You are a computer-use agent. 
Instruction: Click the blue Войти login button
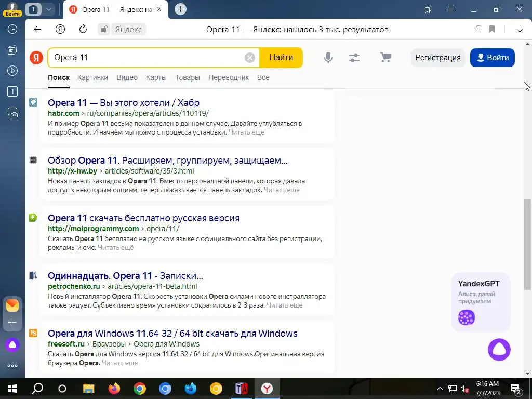point(493,58)
